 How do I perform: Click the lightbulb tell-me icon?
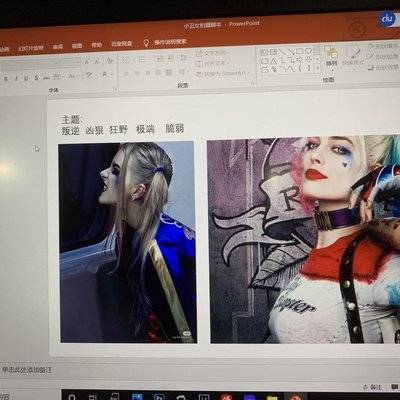click(146, 43)
